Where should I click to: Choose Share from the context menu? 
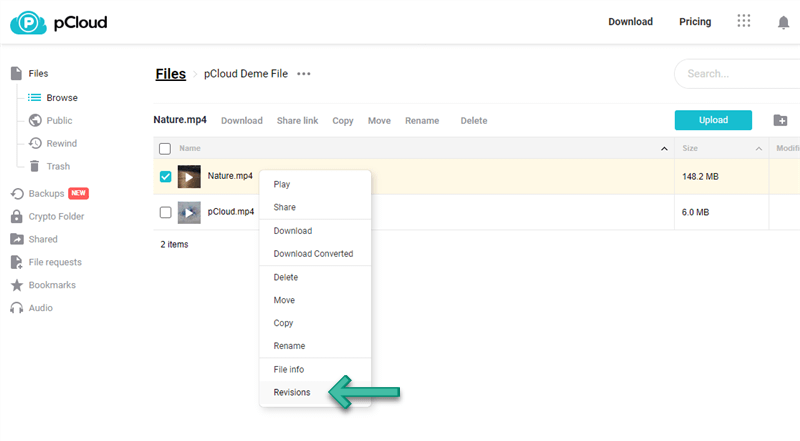click(x=315, y=207)
